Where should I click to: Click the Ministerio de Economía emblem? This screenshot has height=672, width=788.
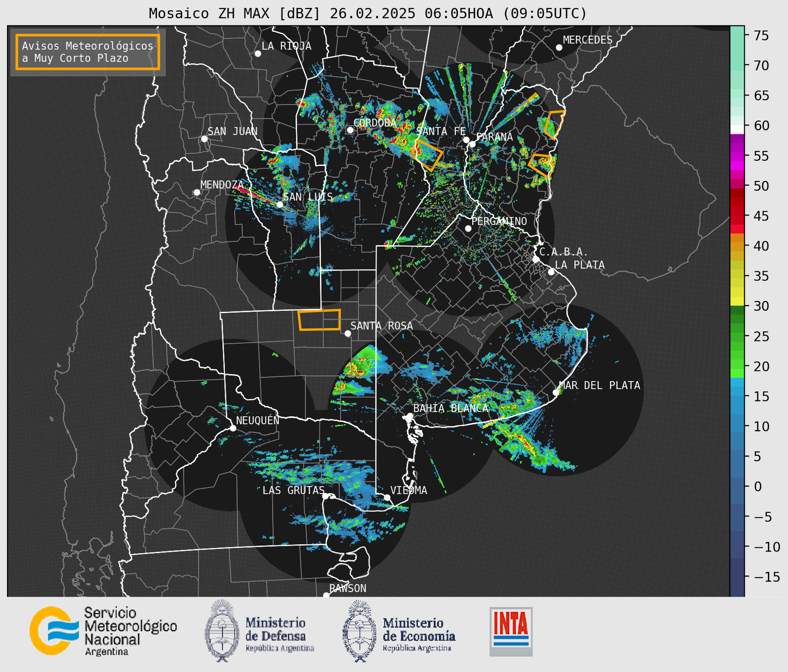(x=359, y=631)
